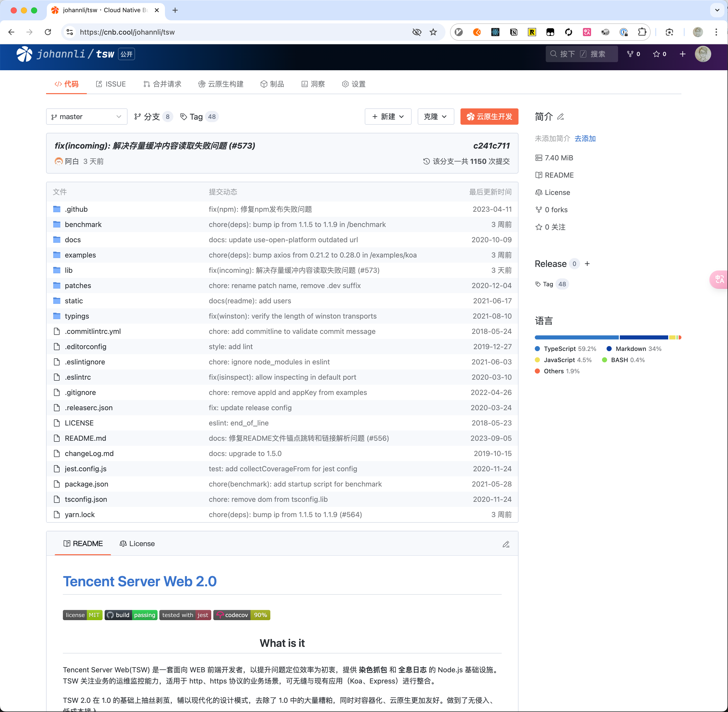
Task: Click the plus icon beside Release
Action: click(587, 264)
